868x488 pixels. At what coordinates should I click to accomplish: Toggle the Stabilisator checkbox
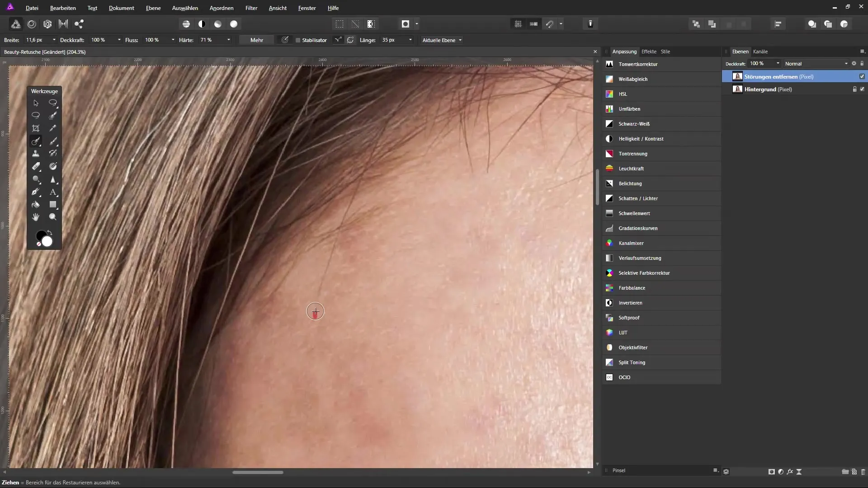(298, 40)
